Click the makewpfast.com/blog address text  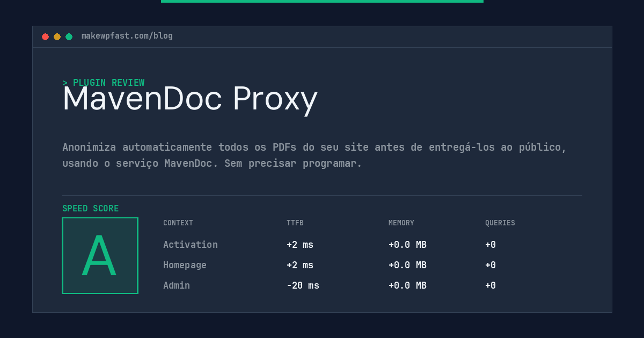[127, 36]
